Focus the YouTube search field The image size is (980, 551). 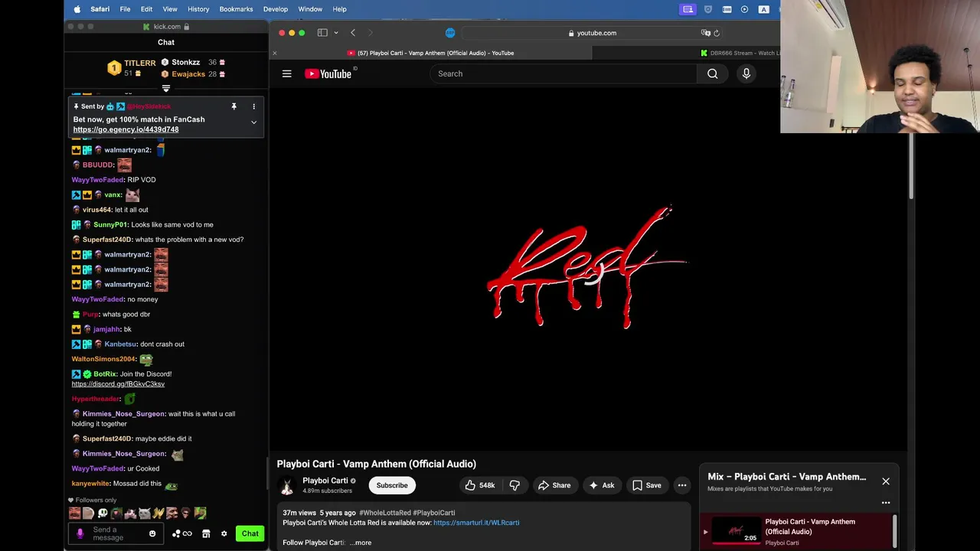[x=563, y=73]
